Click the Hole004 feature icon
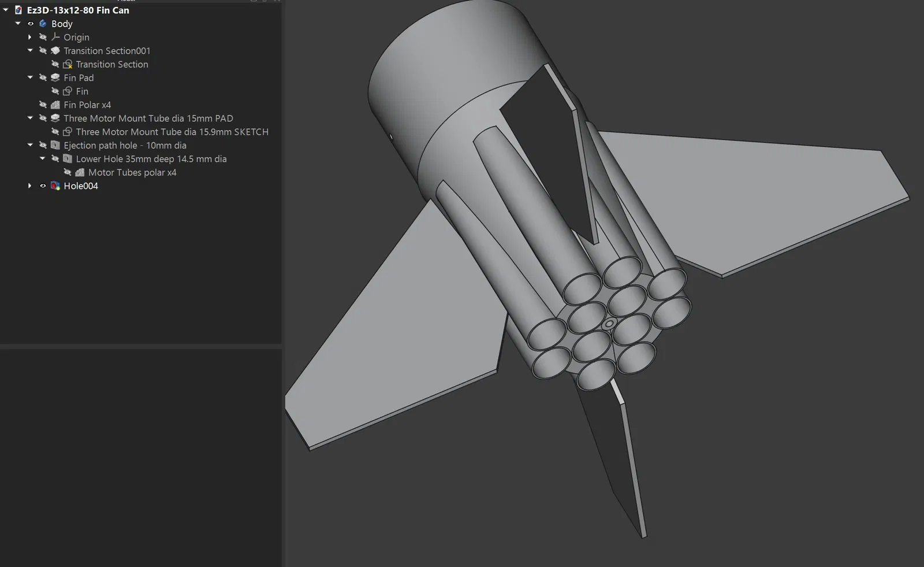 (x=55, y=186)
